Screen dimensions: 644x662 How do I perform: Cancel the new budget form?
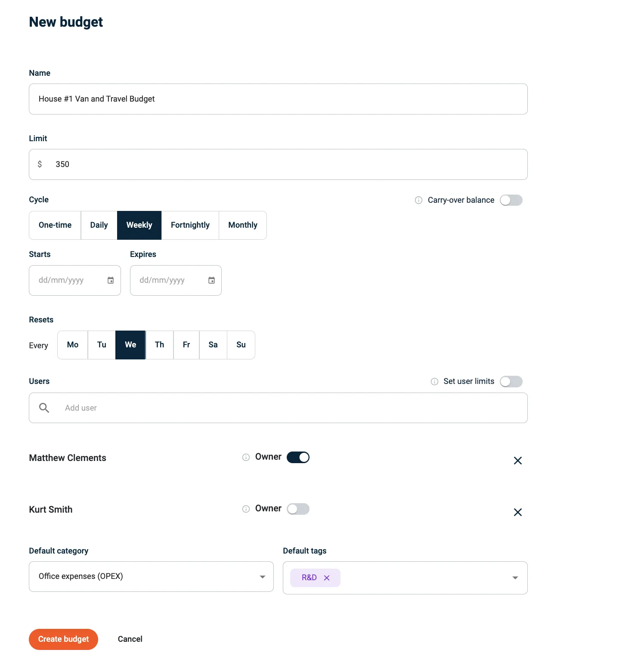pyautogui.click(x=130, y=639)
